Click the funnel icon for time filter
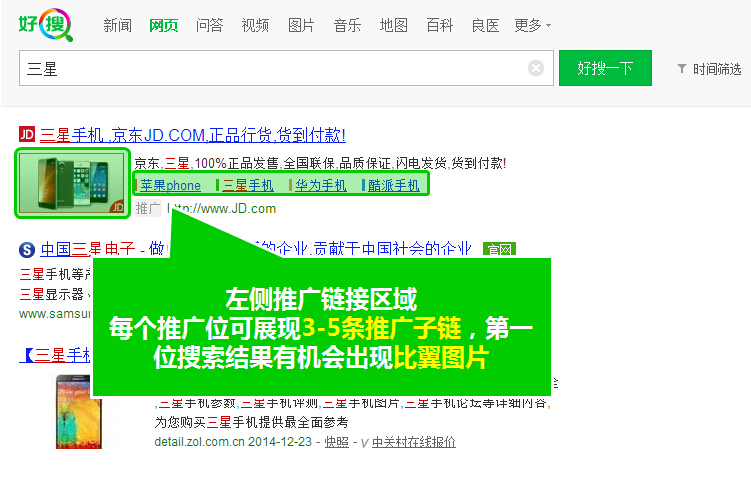The image size is (751, 484). click(682, 69)
